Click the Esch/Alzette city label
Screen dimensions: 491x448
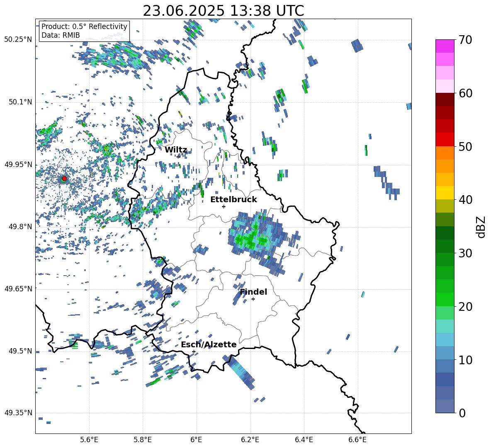tap(209, 345)
